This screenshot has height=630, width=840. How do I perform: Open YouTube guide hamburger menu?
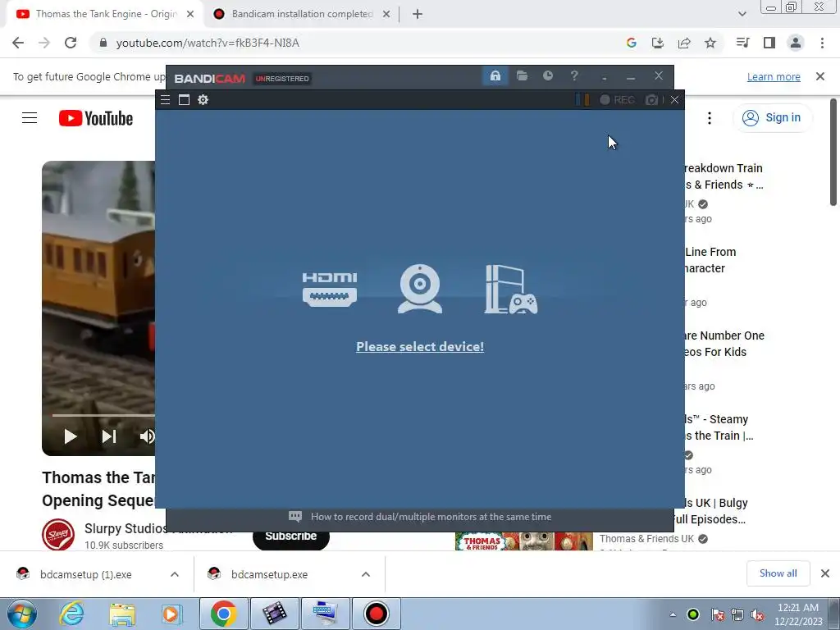30,118
